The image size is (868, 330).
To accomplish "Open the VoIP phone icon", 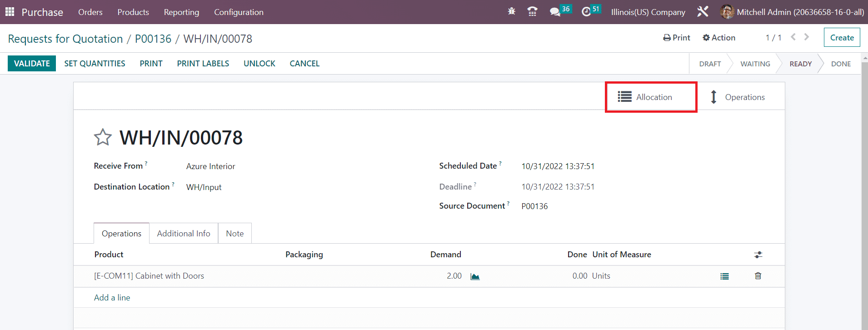I will click(532, 12).
